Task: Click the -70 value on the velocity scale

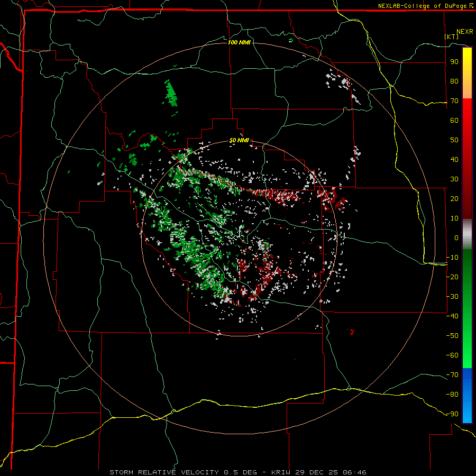Action: 452,375
